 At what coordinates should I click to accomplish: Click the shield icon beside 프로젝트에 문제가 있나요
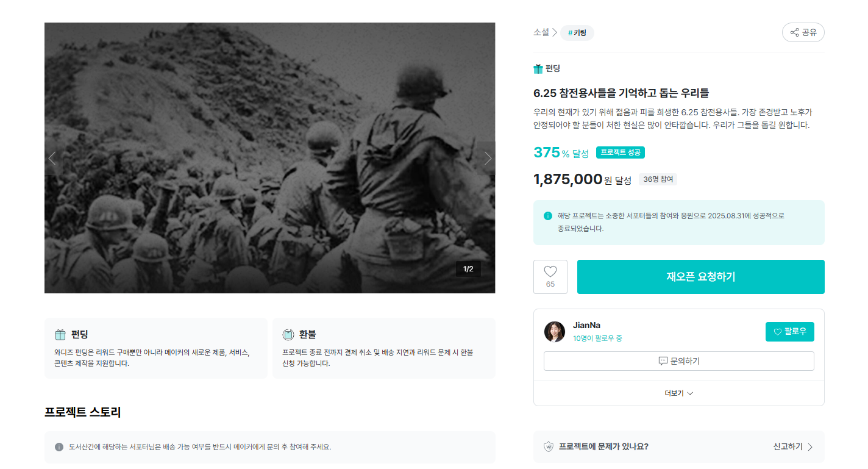coord(549,447)
